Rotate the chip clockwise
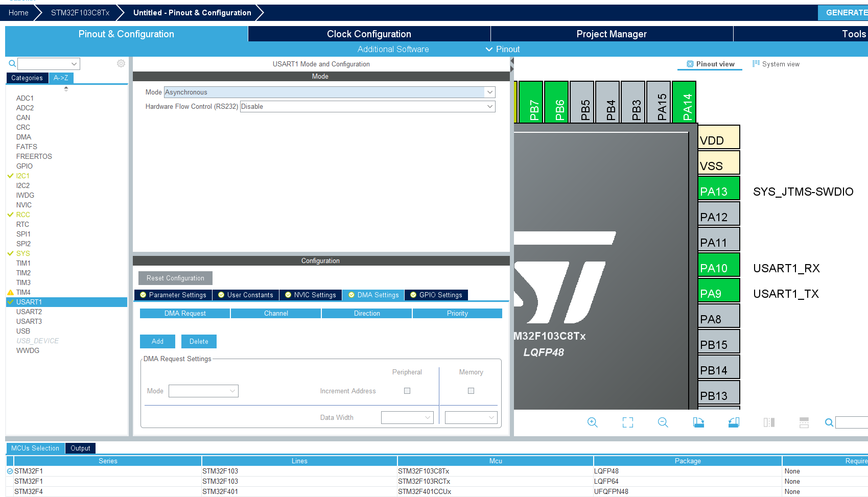Screen dimensions: 868x497 pos(698,422)
